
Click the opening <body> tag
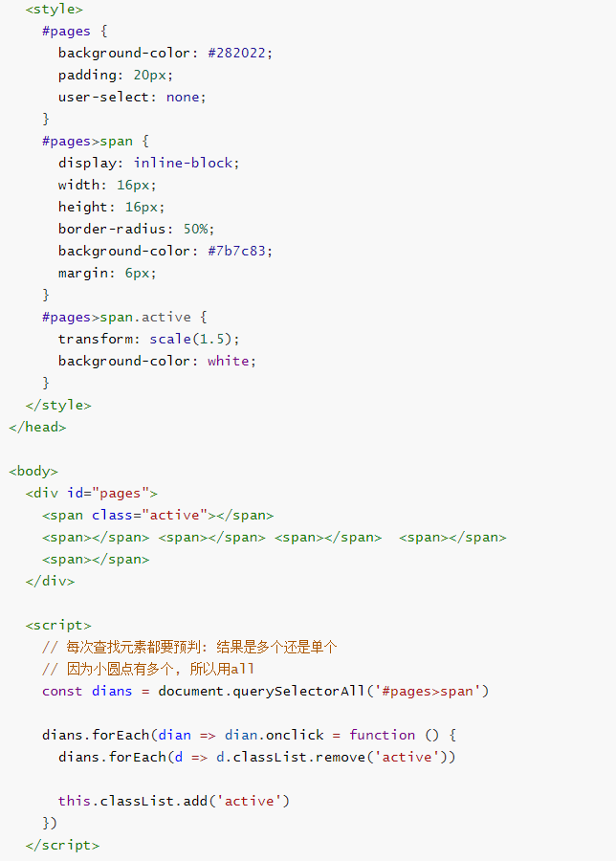(33, 471)
